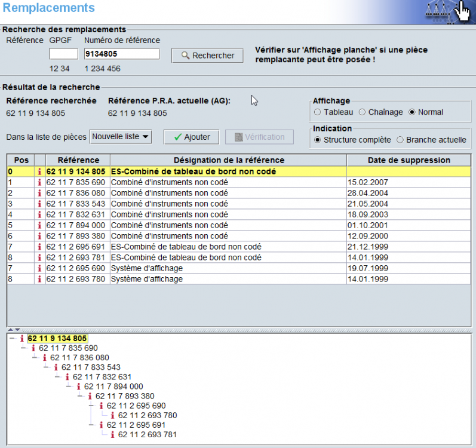476x448 pixels.
Task: Click info icon for table row 62 11 2 695 690
Action: pos(39,268)
